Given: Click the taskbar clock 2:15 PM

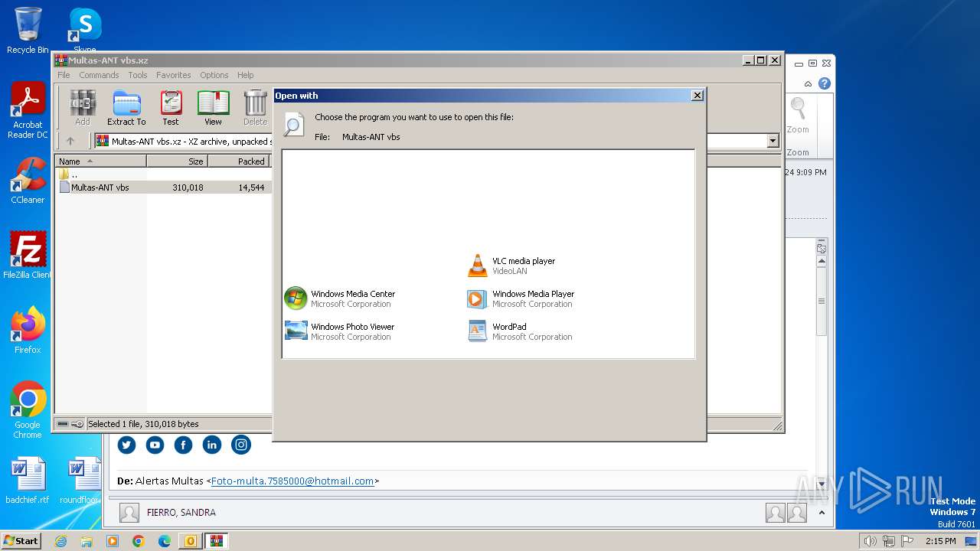Looking at the screenshot, I should 940,541.
